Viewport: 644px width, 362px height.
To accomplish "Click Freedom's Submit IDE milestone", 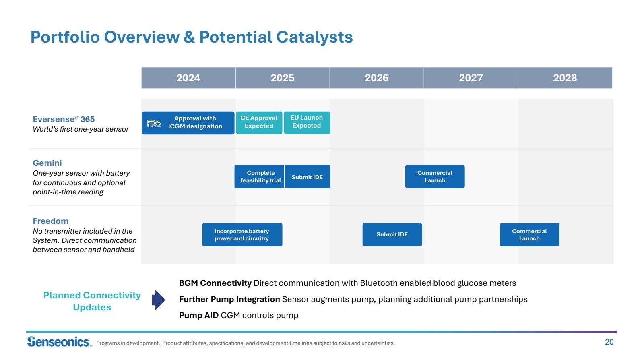I will (392, 235).
